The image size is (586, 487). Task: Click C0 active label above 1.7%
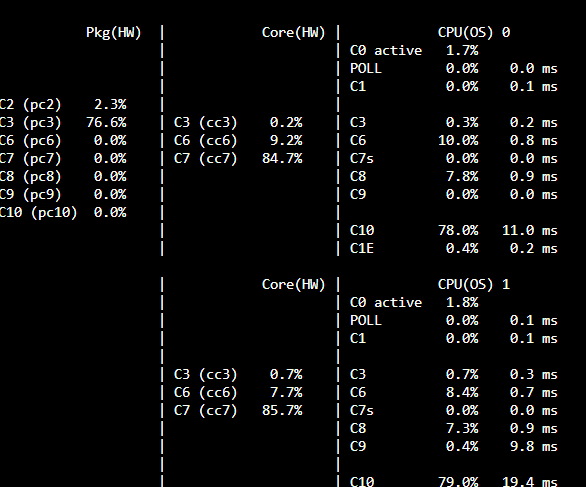386,50
